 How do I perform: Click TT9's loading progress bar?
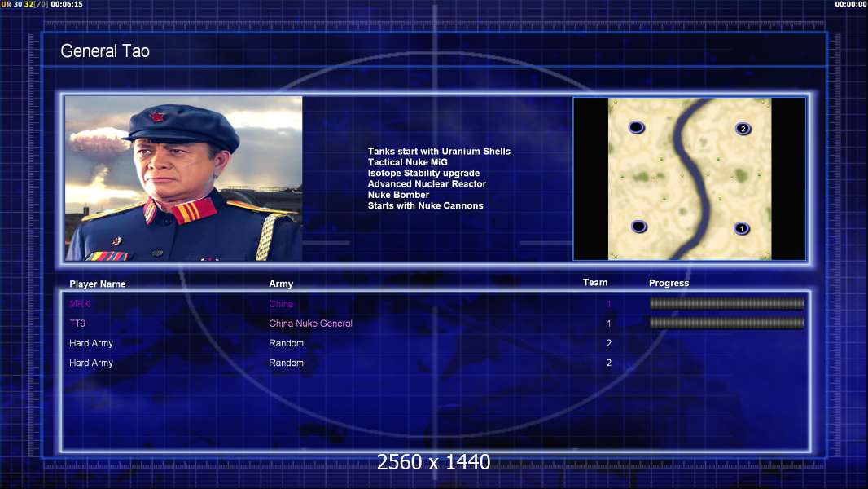coord(727,323)
